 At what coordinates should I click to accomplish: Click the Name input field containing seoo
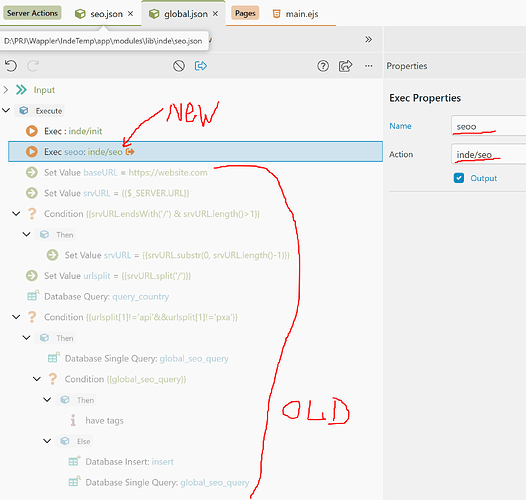(488, 126)
